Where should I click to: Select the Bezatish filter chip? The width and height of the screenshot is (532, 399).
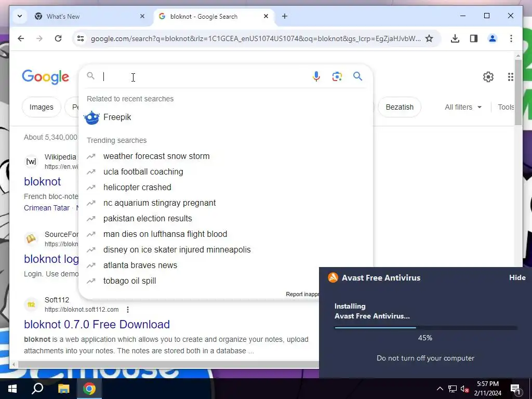point(400,107)
